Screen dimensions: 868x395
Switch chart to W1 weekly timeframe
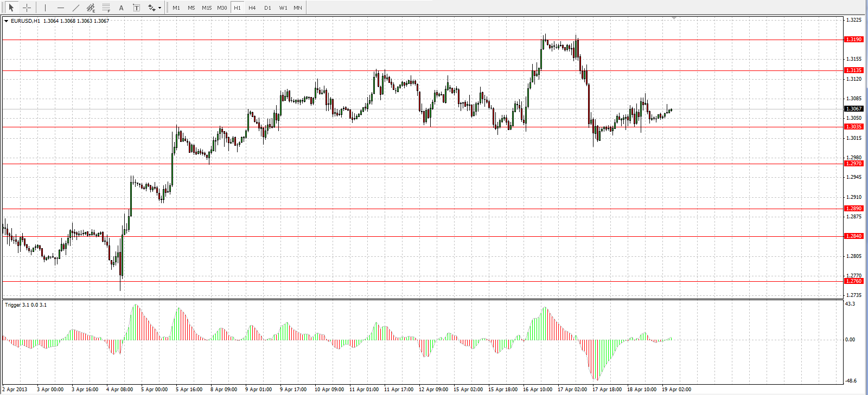coord(283,8)
